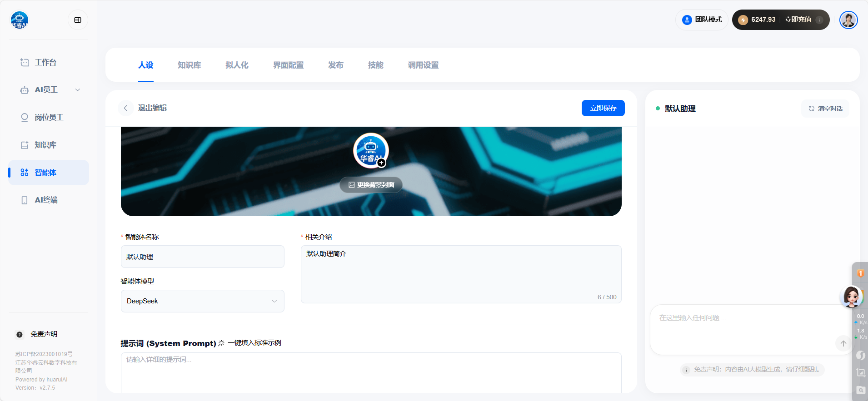Click the 立即保存 button
This screenshot has width=868, height=401.
point(603,108)
